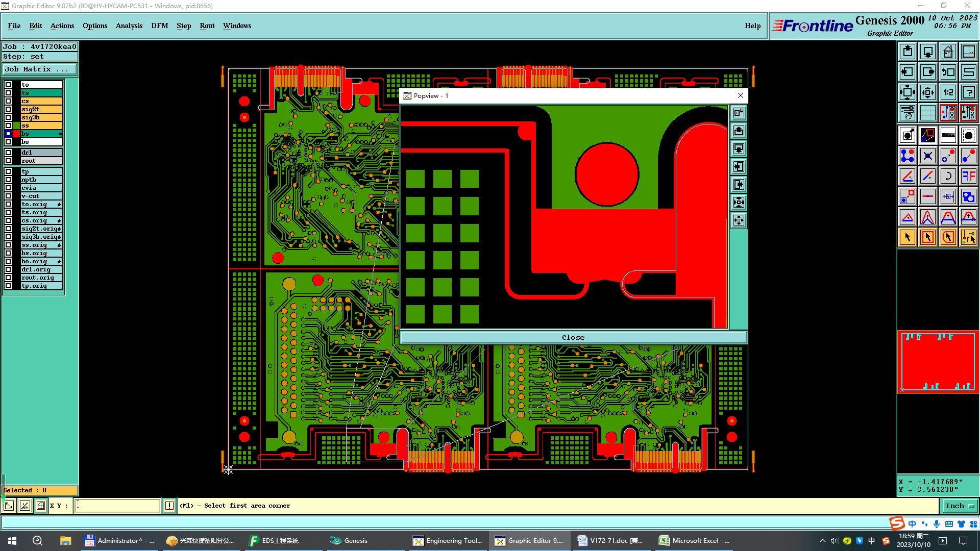Click the delete feature X tool

tap(927, 156)
